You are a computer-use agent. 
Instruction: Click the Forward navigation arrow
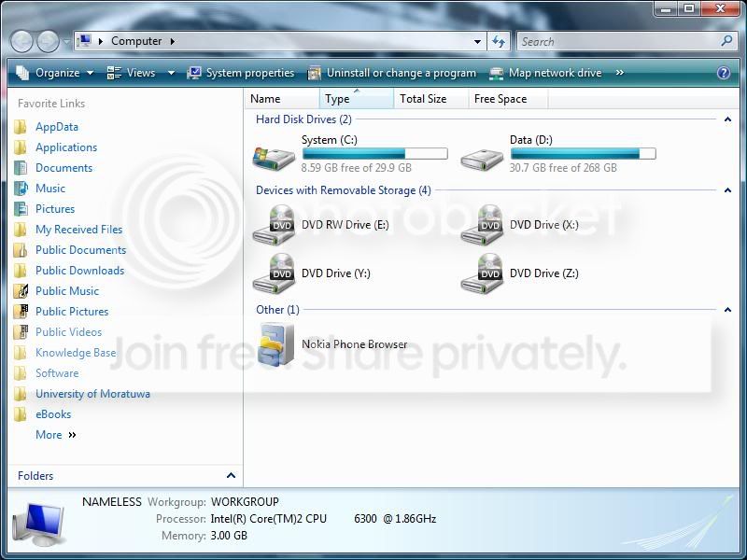[x=49, y=41]
